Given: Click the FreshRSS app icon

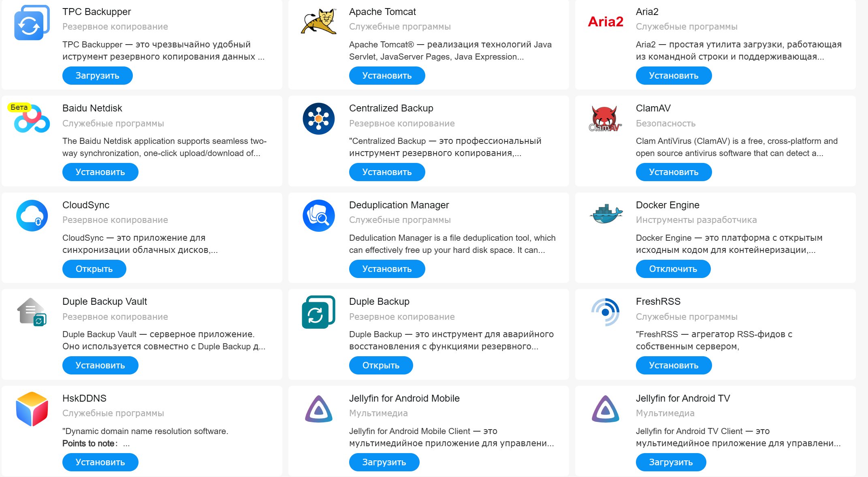Looking at the screenshot, I should 605,312.
